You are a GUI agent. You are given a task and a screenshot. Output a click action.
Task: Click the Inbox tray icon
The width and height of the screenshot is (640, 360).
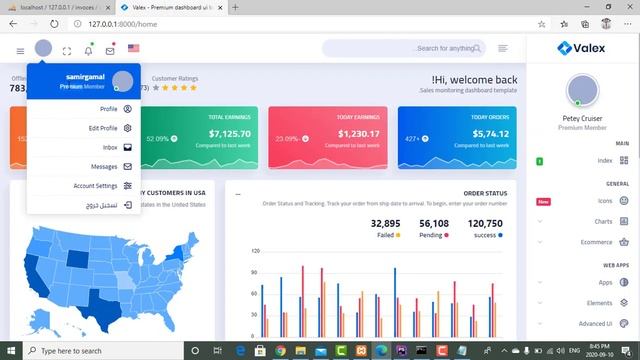pos(128,147)
